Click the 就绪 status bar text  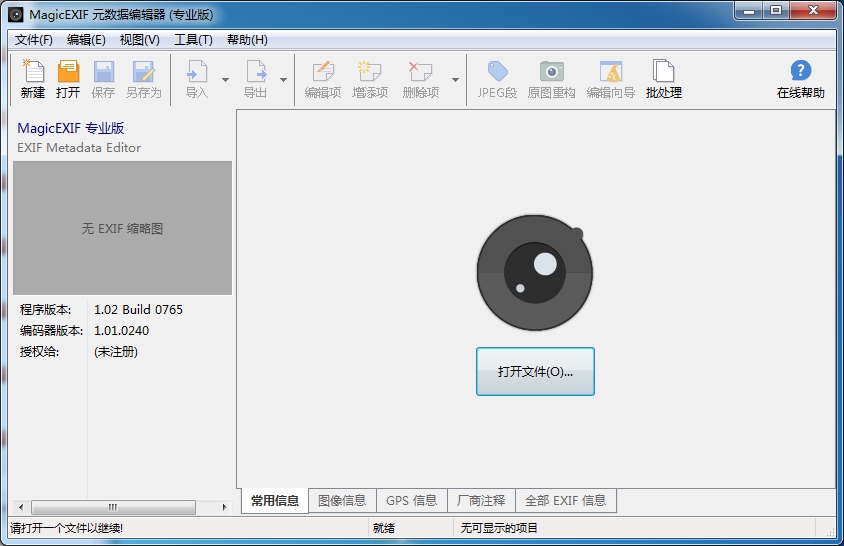click(384, 528)
